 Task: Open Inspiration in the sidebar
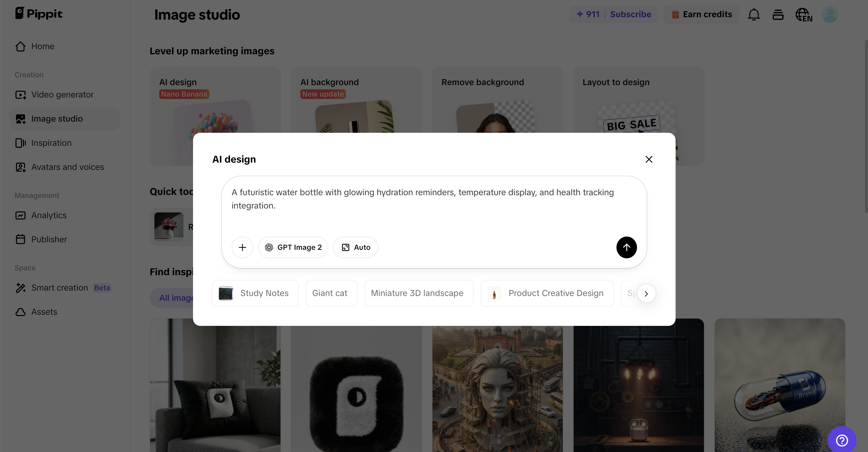(x=65, y=143)
